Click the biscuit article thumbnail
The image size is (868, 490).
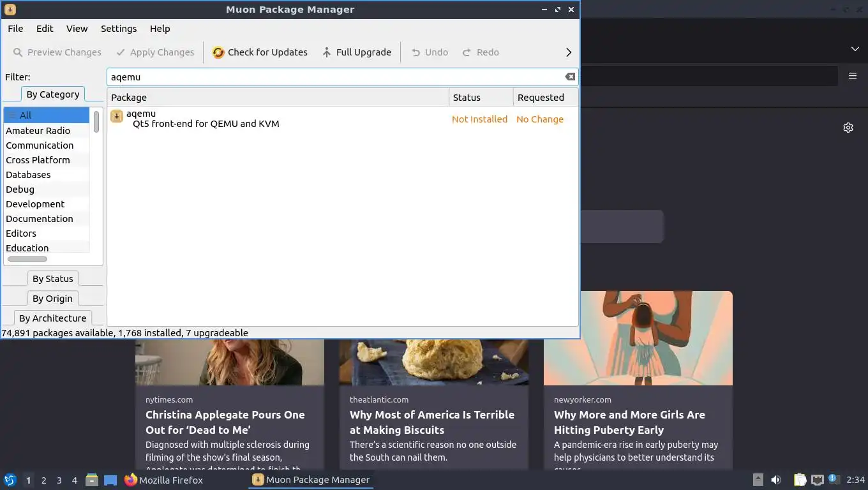tap(434, 362)
